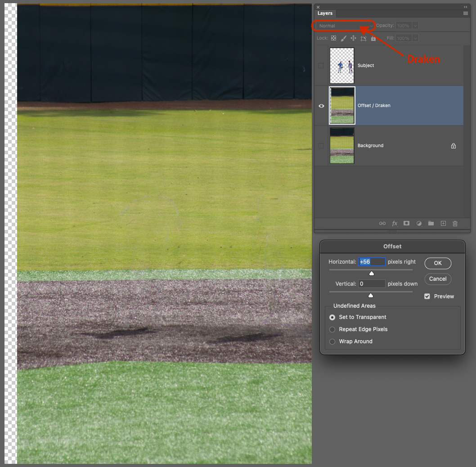
Task: Click the Layers tab
Action: click(x=325, y=13)
